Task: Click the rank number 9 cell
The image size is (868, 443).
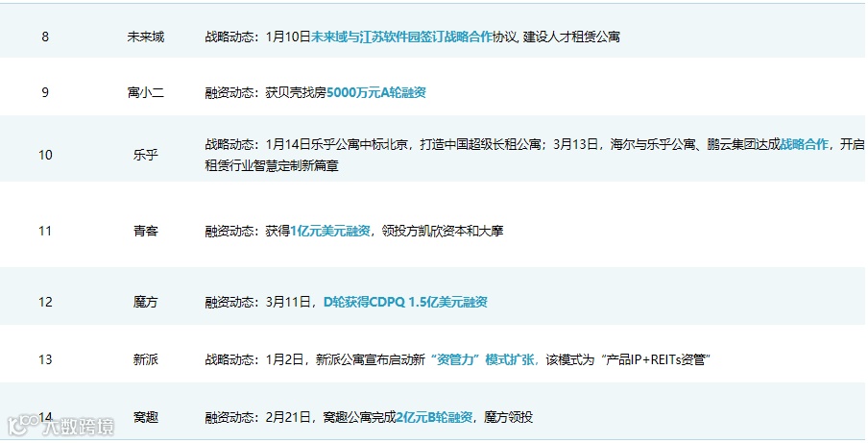Action: tap(45, 92)
